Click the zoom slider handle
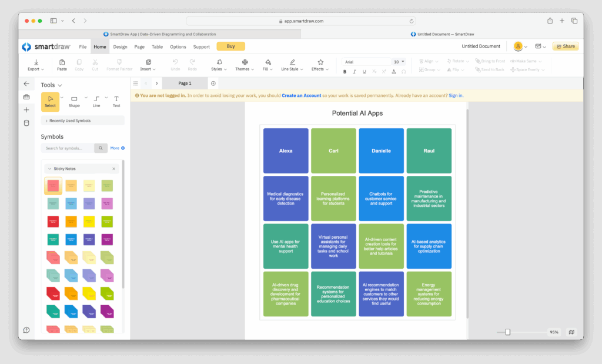The image size is (602, 364). (x=508, y=332)
